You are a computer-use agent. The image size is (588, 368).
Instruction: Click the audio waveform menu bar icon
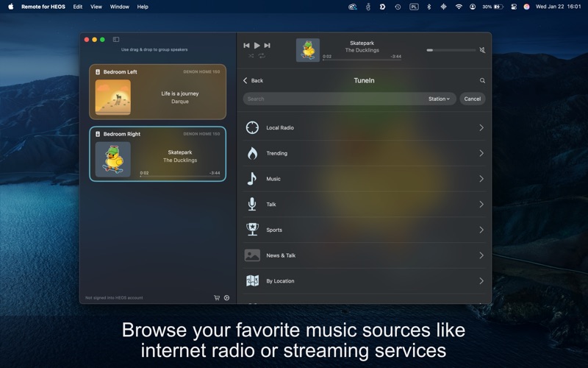444,7
